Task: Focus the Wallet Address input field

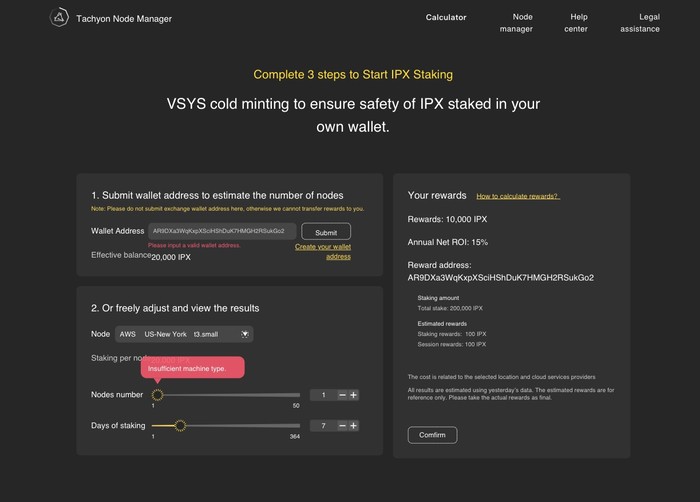Action: click(222, 231)
